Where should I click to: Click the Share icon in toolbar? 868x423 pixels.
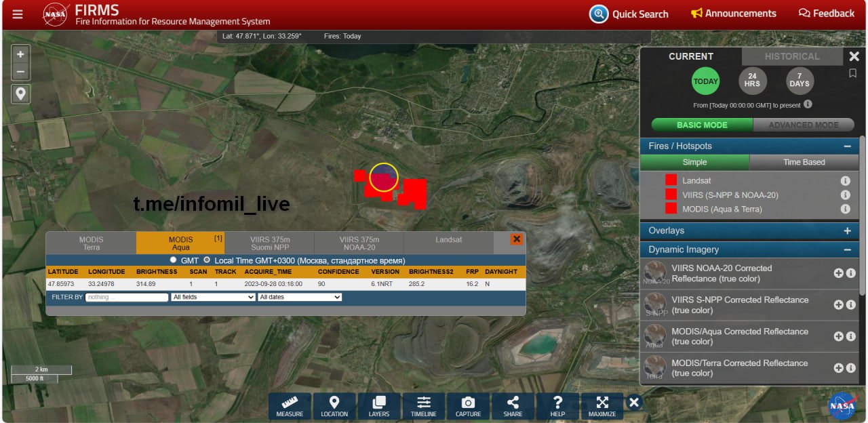pos(513,406)
